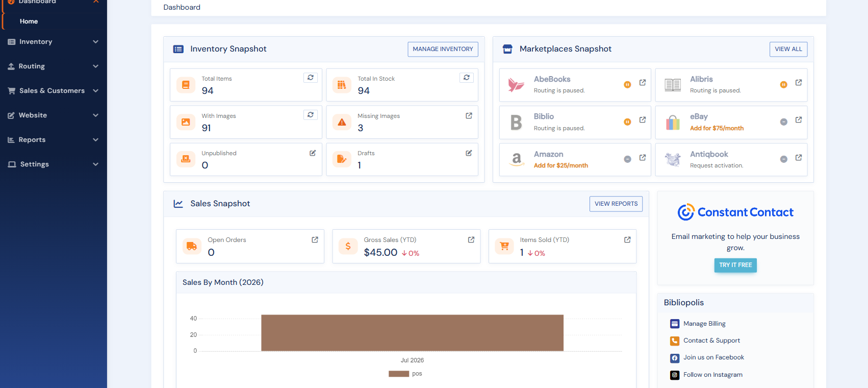Open Alibris external link icon

pyautogui.click(x=799, y=83)
